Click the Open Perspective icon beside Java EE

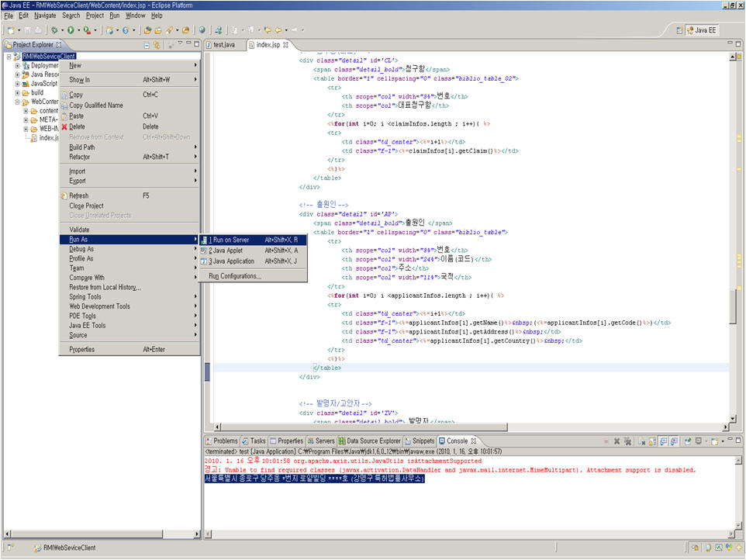pyautogui.click(x=680, y=30)
